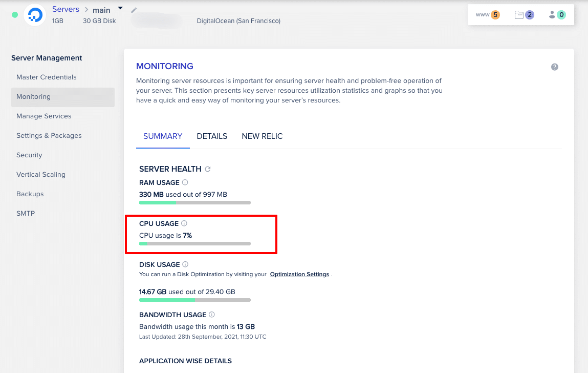Select Vertical Scaling in the sidebar

[41, 174]
